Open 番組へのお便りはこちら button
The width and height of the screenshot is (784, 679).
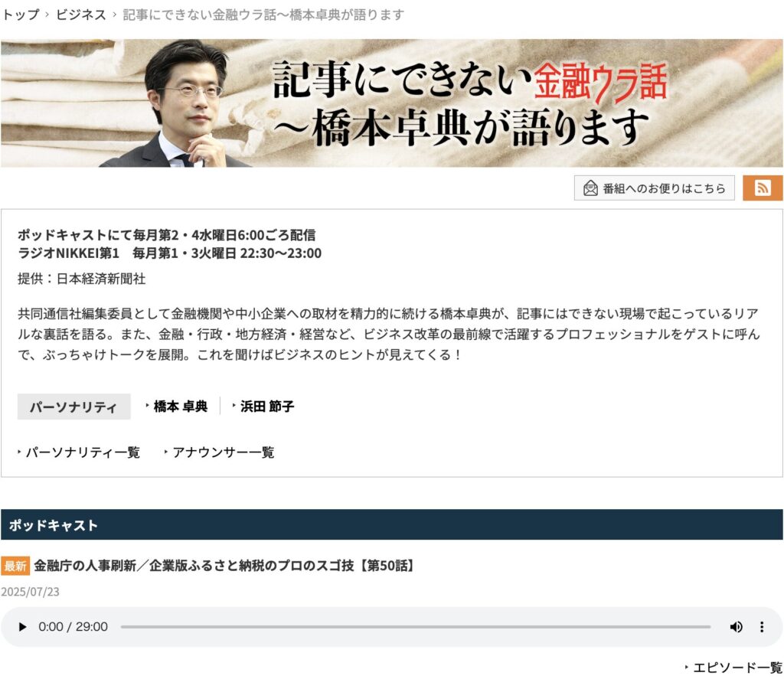[x=654, y=188]
